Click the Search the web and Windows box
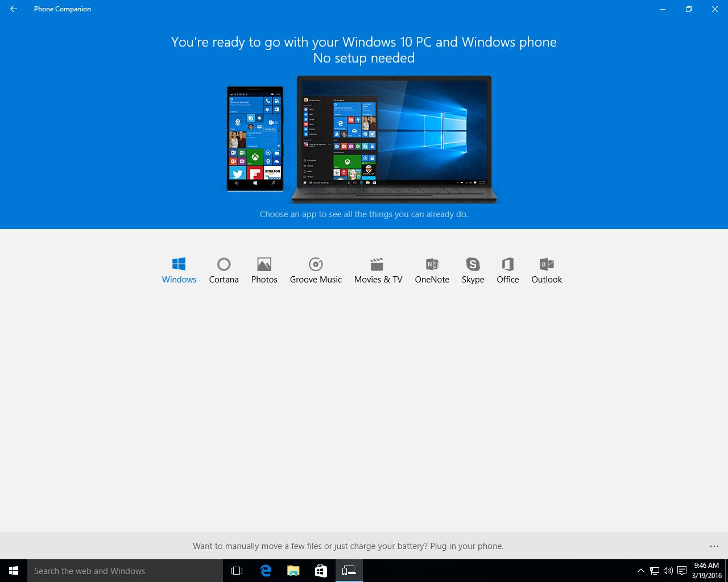 coord(125,571)
